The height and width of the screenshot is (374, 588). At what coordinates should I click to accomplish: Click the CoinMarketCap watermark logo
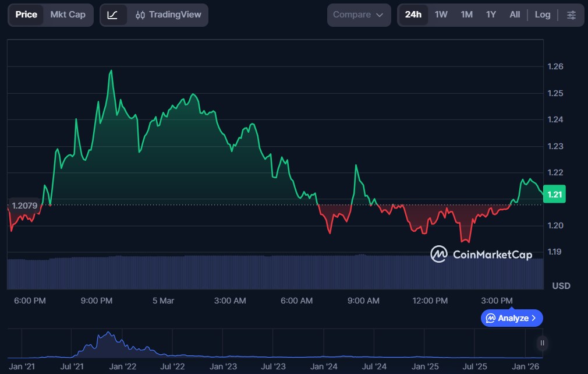[x=481, y=254]
